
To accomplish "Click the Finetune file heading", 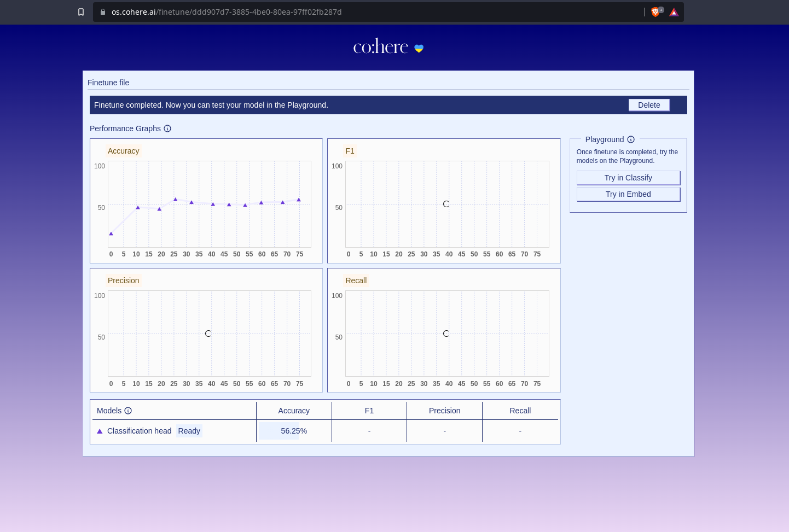I will click(x=108, y=83).
